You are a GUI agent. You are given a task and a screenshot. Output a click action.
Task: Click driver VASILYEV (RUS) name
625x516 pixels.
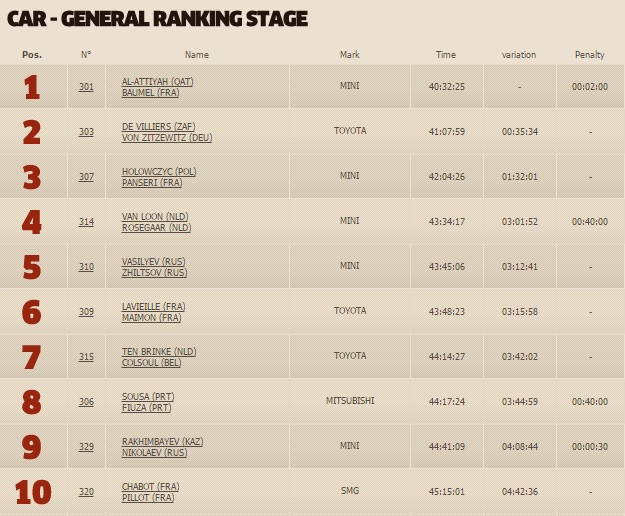pyautogui.click(x=154, y=261)
